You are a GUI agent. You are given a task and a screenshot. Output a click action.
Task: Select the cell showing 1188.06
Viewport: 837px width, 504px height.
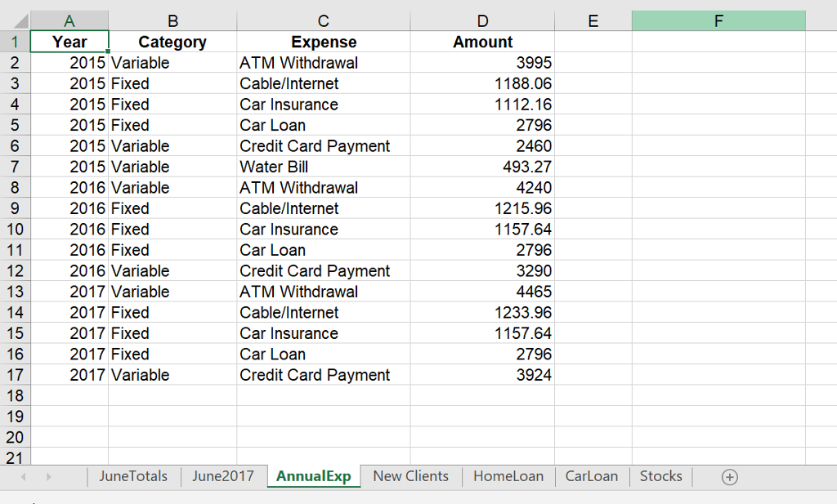coord(482,83)
